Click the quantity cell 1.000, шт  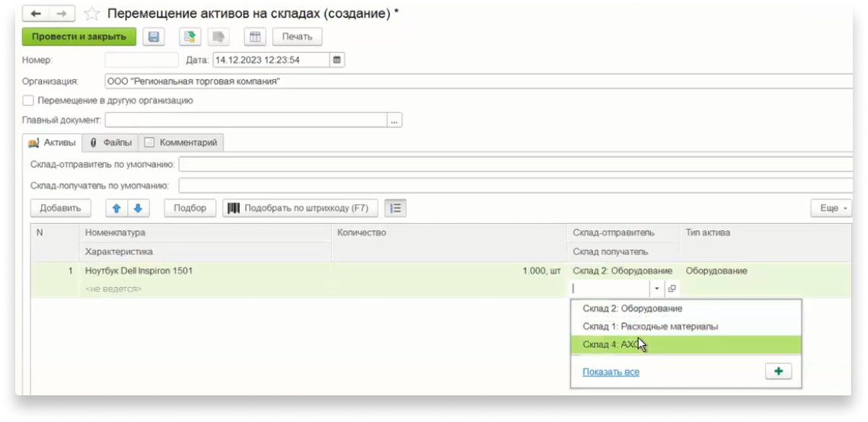click(449, 271)
